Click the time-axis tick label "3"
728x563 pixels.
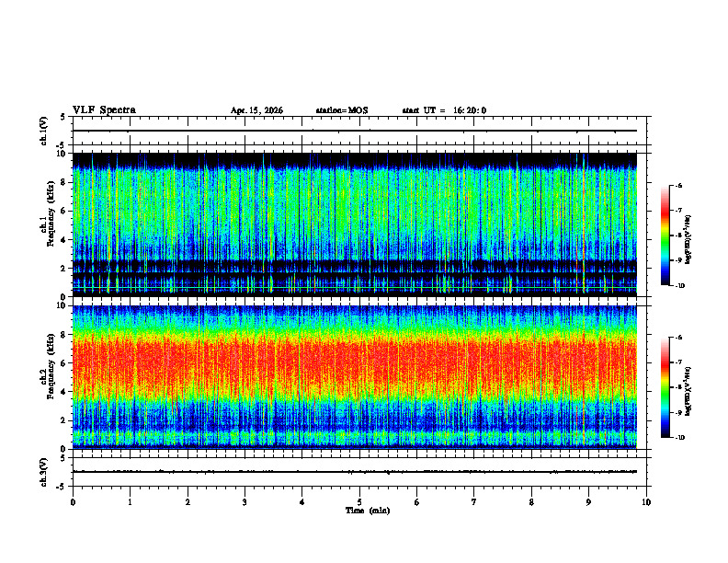click(245, 502)
